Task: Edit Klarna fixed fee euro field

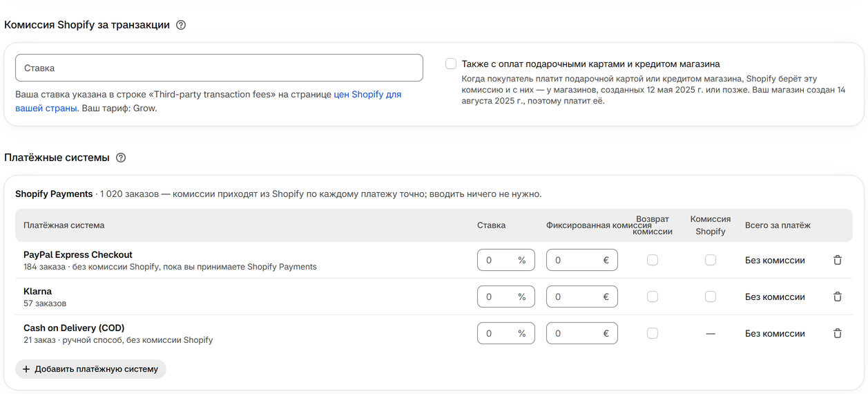Action: [x=582, y=297]
